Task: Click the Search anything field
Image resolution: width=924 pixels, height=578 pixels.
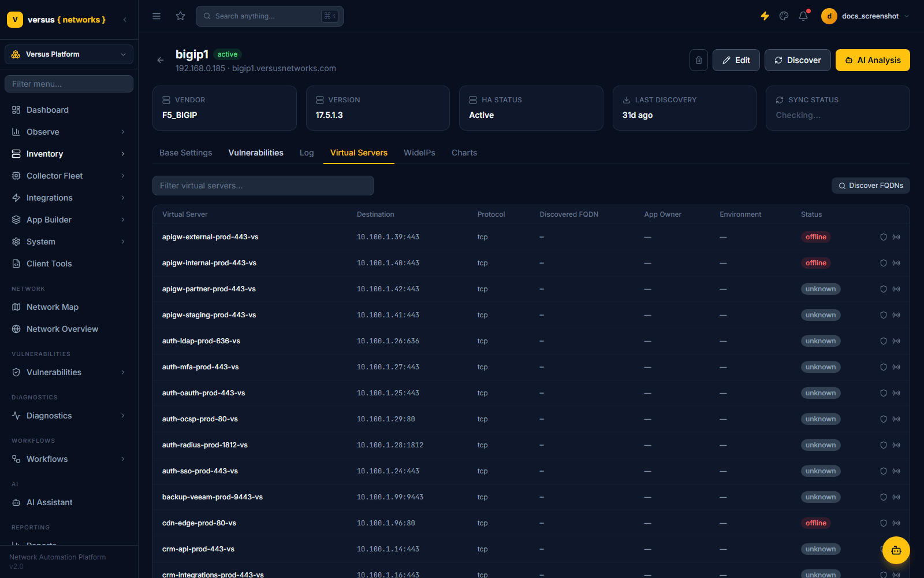Action: (x=270, y=16)
